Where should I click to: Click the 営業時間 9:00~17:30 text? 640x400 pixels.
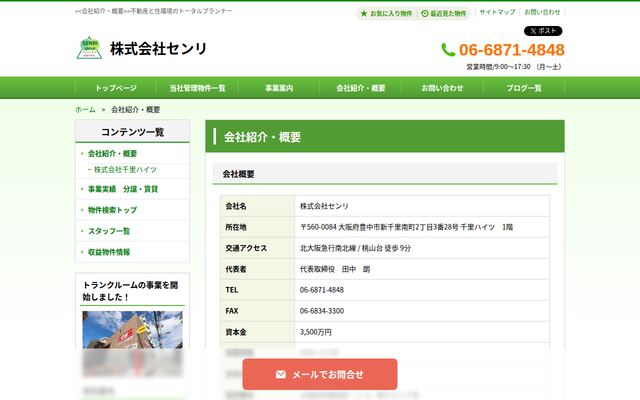[514, 67]
